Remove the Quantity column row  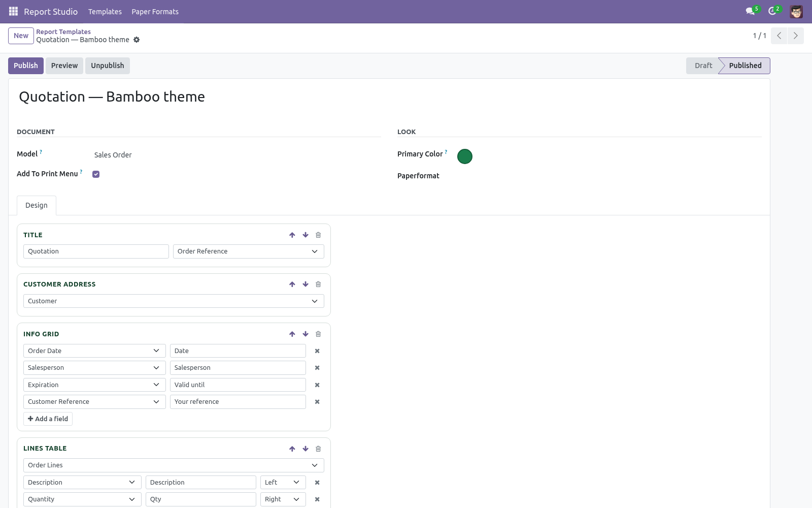pyautogui.click(x=317, y=499)
